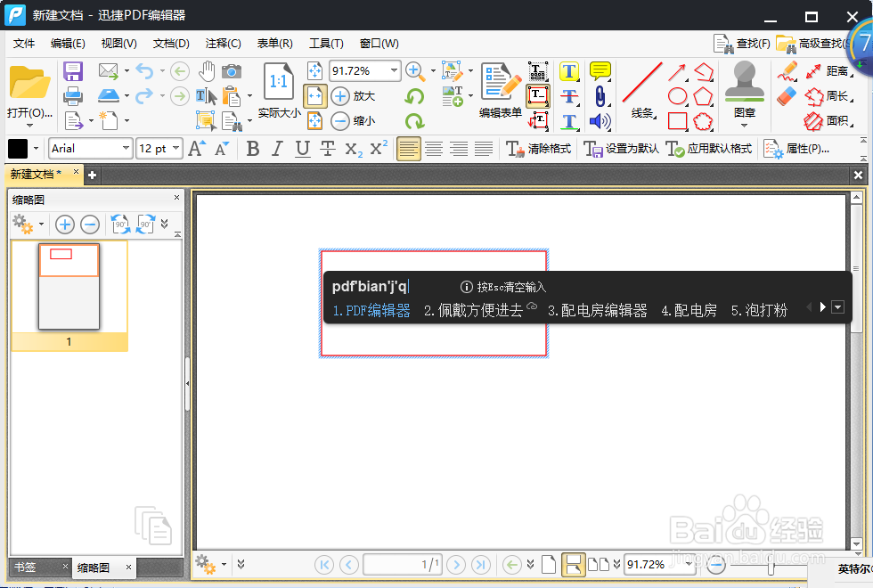The width and height of the screenshot is (873, 588).
Task: Toggle underline formatting
Action: (x=303, y=149)
